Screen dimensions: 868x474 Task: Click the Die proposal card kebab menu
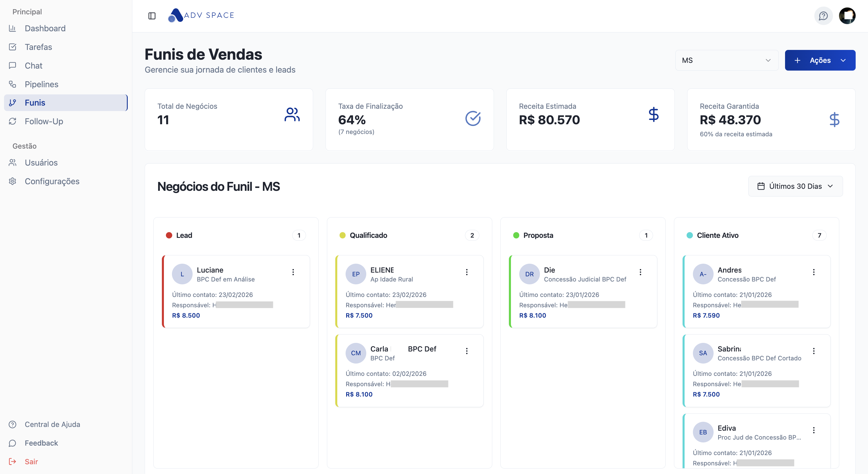click(640, 272)
